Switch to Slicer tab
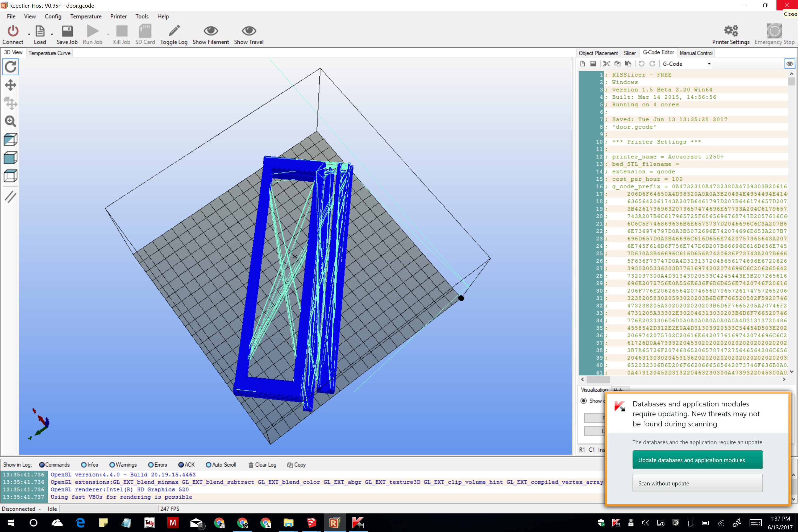The height and width of the screenshot is (532, 798). click(630, 53)
